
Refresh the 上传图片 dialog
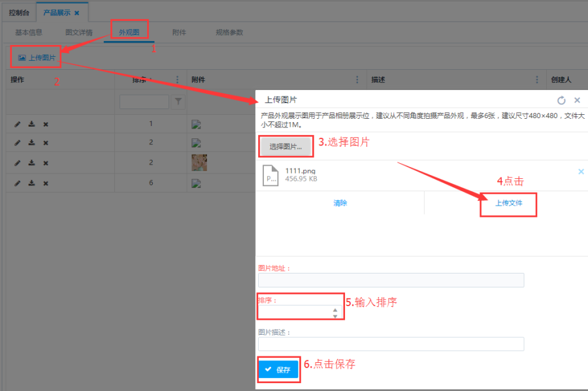(x=561, y=101)
